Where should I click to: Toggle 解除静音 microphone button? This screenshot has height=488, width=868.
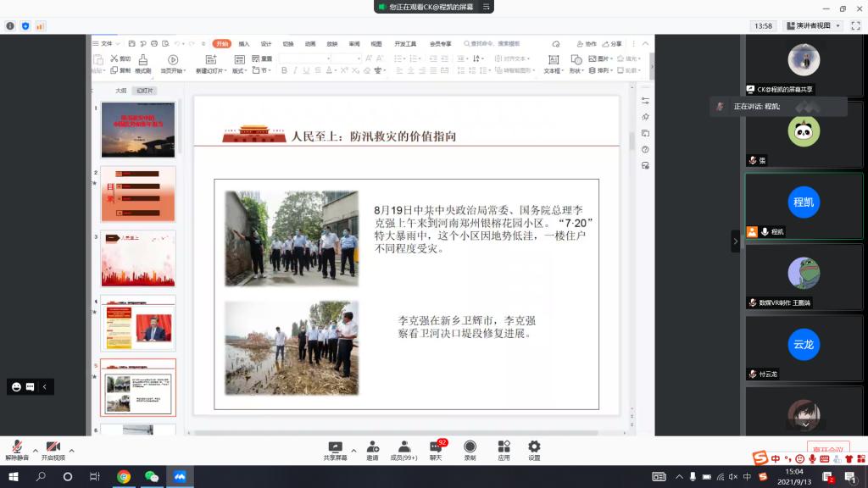pos(16,447)
